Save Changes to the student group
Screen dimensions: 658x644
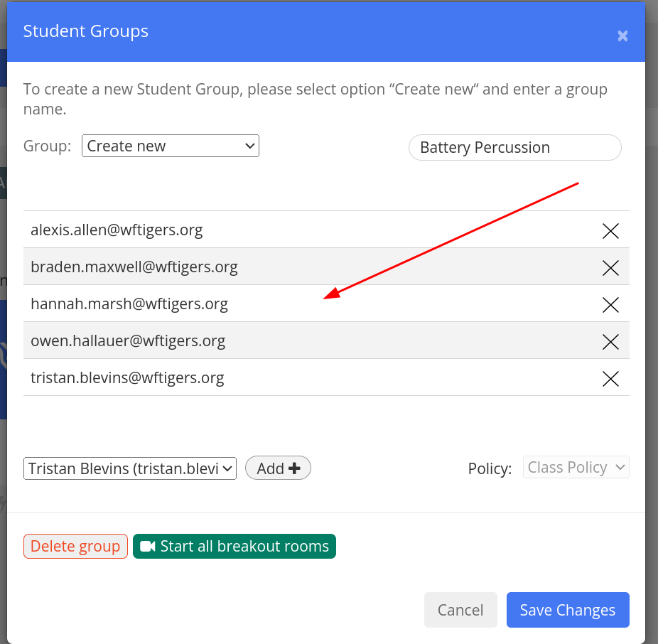(568, 610)
